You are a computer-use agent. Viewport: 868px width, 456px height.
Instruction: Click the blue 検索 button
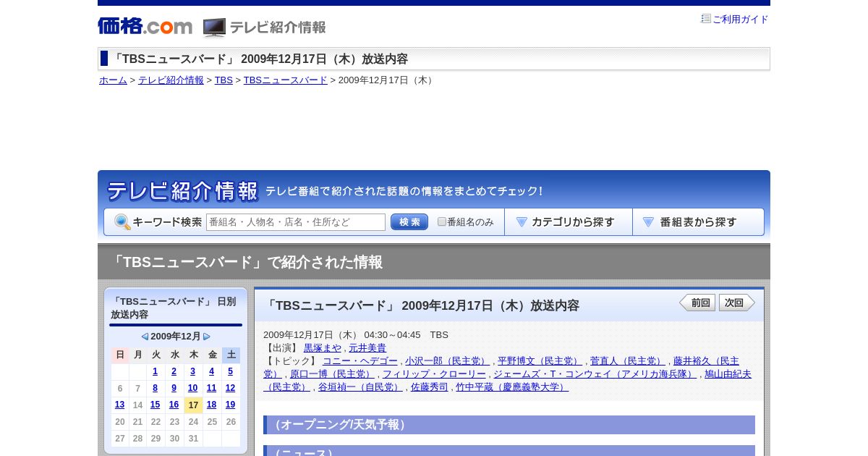click(x=409, y=222)
